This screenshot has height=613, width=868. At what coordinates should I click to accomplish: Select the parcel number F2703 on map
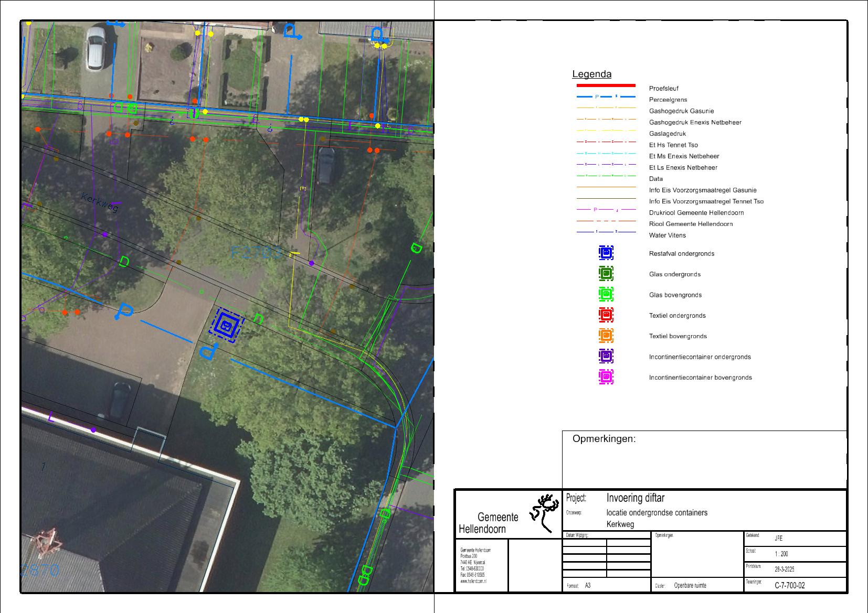coord(257,253)
